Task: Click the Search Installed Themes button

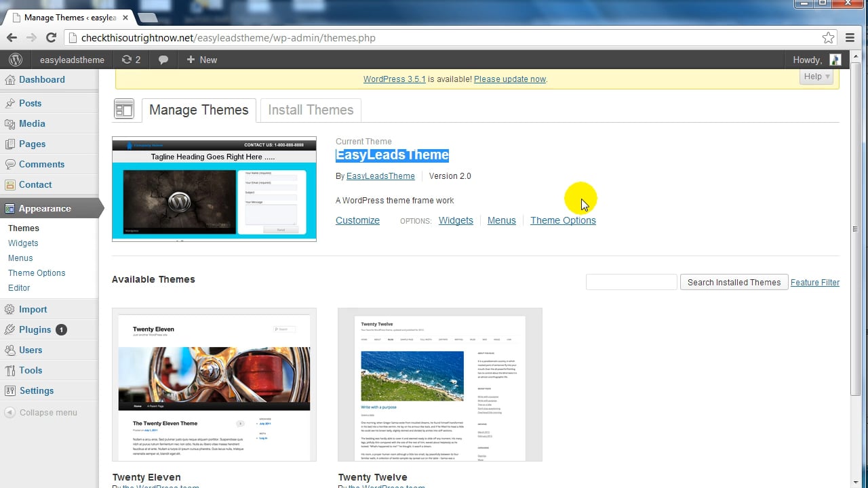Action: 734,282
